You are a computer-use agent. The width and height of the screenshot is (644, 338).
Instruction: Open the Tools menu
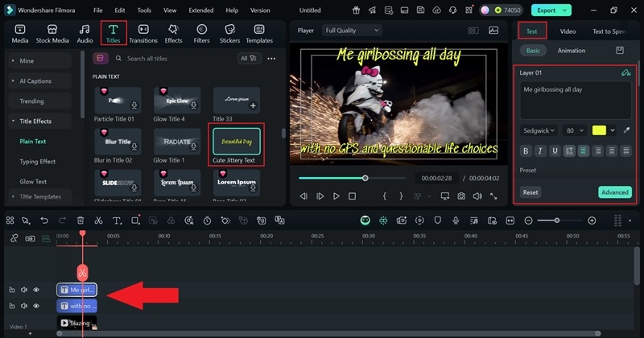[x=144, y=10]
